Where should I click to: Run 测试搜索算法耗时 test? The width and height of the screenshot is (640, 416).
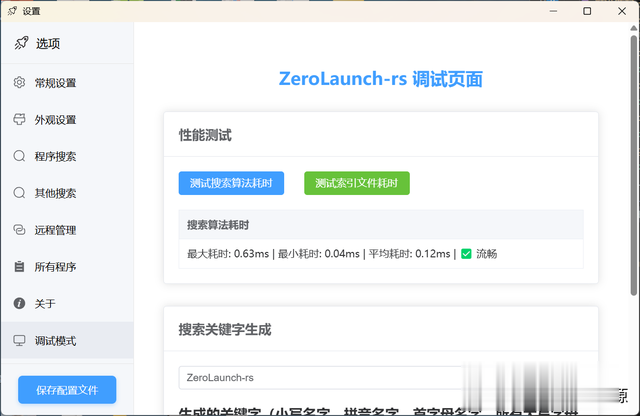[x=231, y=183]
